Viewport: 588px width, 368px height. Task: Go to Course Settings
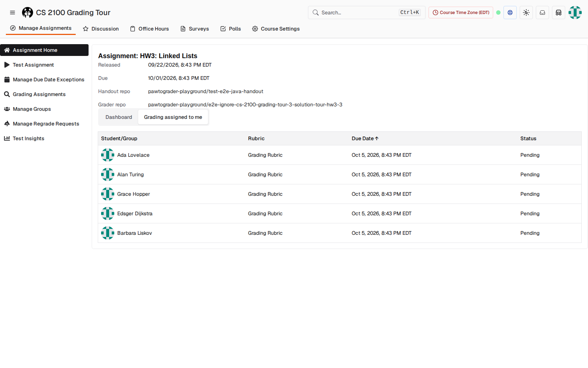(x=276, y=29)
